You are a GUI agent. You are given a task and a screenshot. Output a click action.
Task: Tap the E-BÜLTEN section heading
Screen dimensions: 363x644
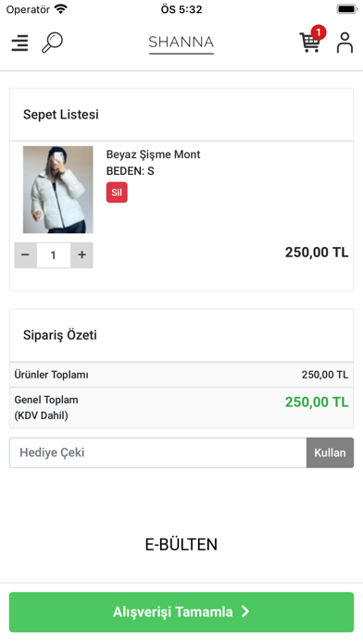point(181,545)
